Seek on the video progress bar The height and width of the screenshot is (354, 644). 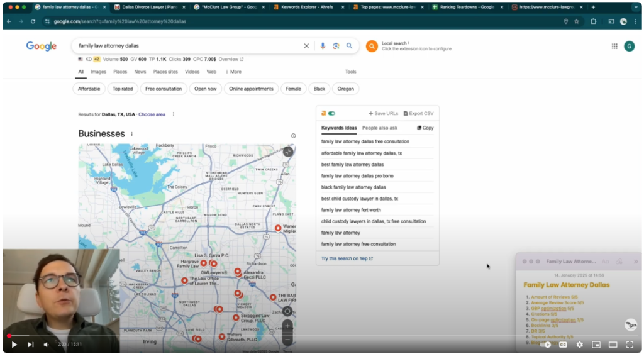(322, 336)
